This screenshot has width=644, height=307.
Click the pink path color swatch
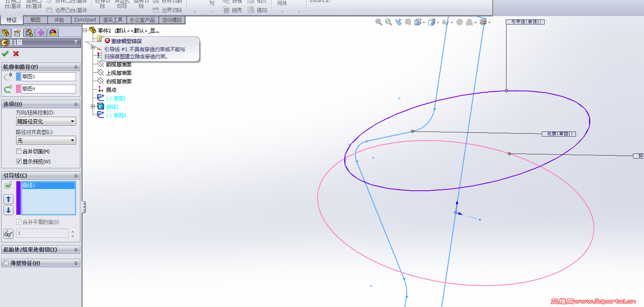click(x=18, y=89)
